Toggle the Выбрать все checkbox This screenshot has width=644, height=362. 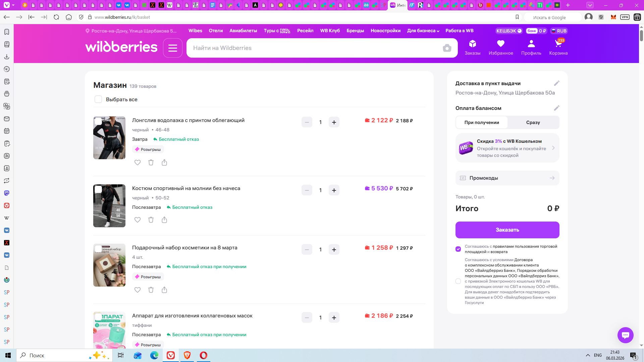pos(98,100)
